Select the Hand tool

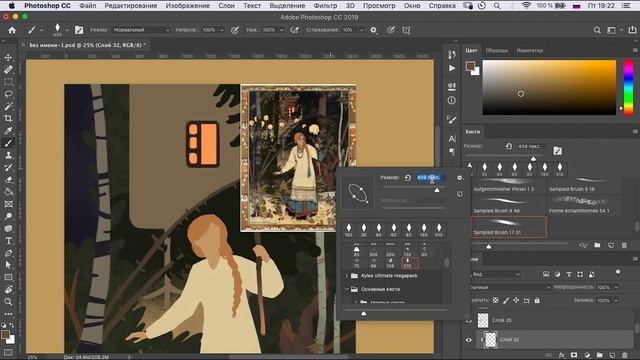coord(8,290)
